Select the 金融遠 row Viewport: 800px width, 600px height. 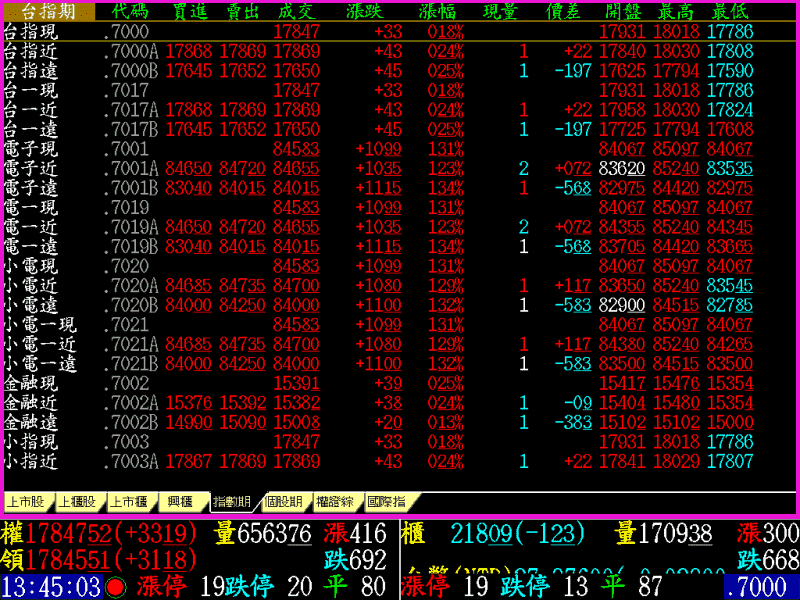[x=30, y=422]
